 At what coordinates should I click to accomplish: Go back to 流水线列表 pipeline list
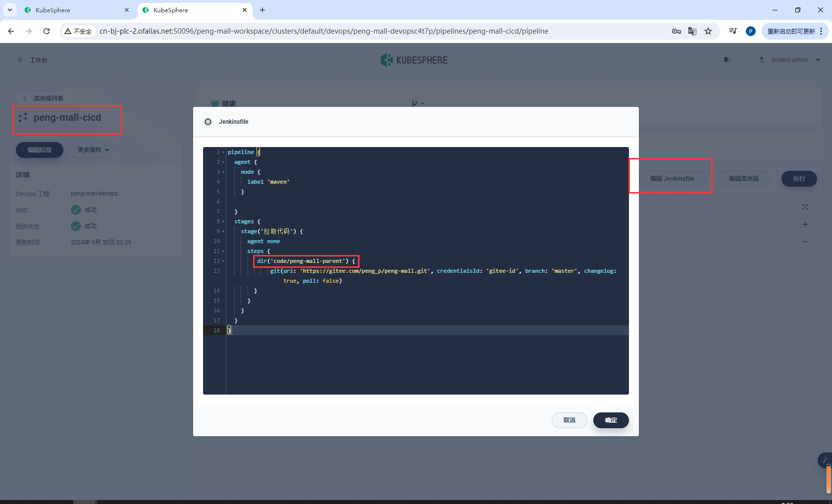(x=48, y=99)
